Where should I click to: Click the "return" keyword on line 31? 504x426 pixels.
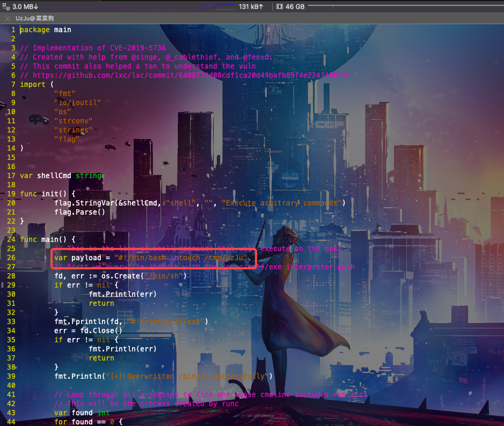click(101, 304)
